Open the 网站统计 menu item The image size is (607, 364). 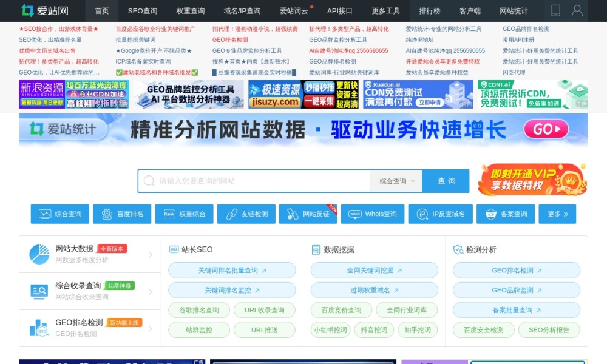click(x=514, y=11)
